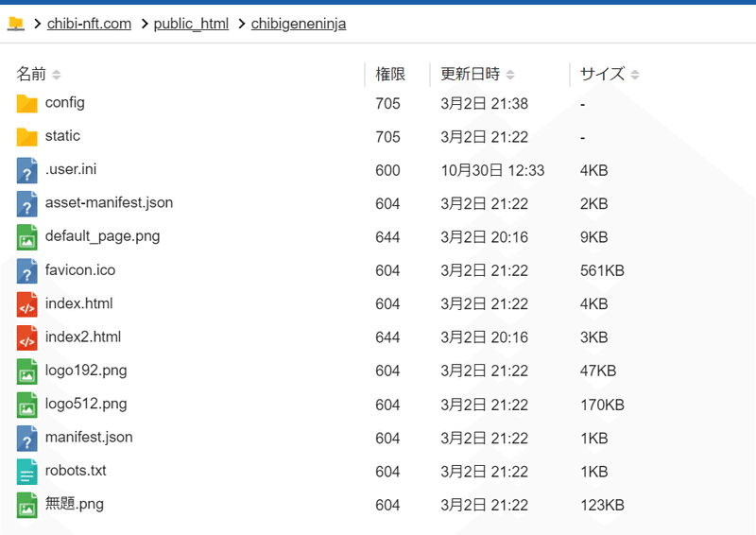Sort files by 更新日時 arrow
Image resolution: width=756 pixels, height=535 pixels.
tap(510, 75)
